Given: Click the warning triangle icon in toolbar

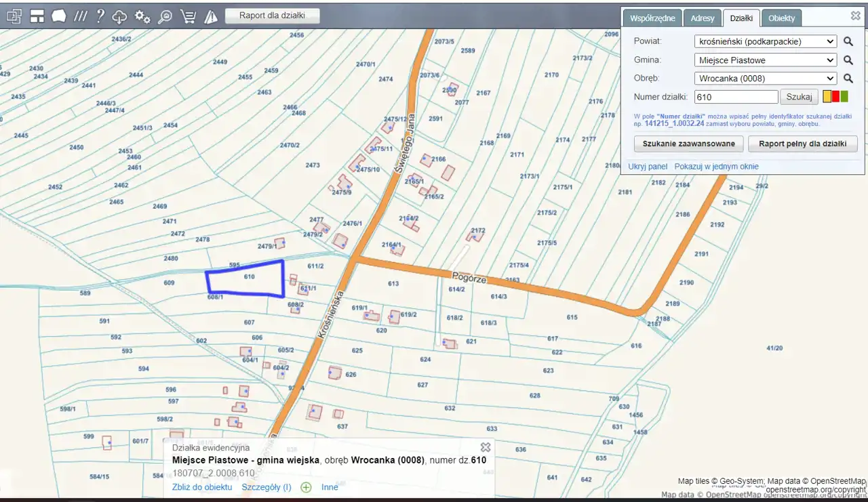Looking at the screenshot, I should [x=210, y=17].
